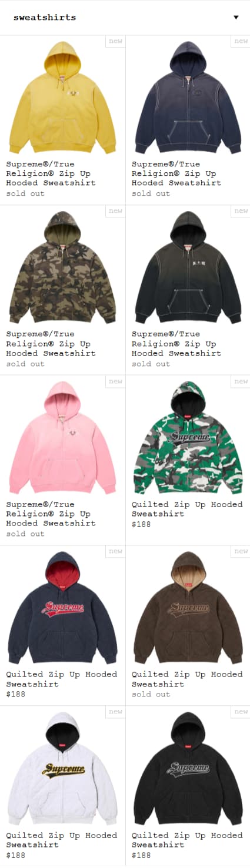Open navy True Religion zip hoodie image

(x=188, y=98)
